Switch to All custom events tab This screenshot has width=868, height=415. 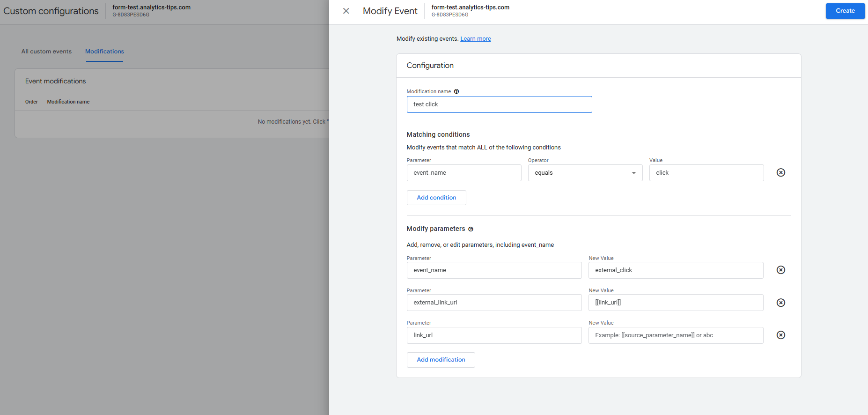point(46,52)
